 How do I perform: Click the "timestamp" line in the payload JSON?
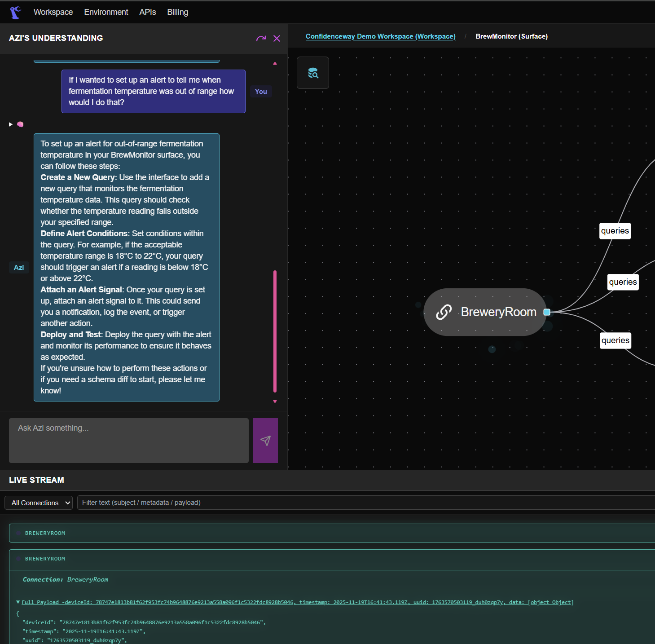tap(84, 631)
